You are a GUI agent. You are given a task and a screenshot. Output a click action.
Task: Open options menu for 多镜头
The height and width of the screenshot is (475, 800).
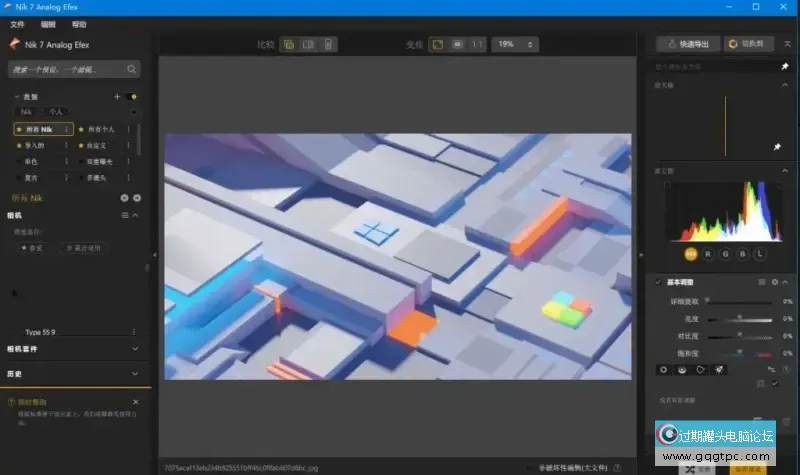point(129,178)
